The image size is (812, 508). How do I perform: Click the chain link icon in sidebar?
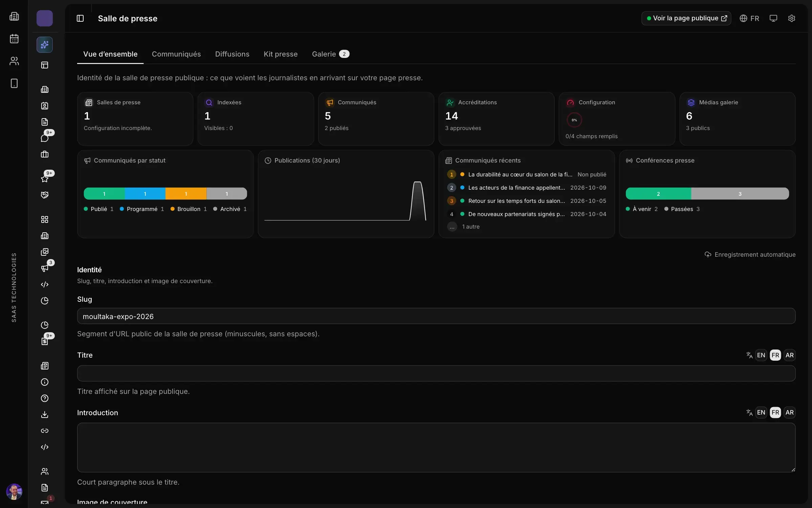coord(45,431)
